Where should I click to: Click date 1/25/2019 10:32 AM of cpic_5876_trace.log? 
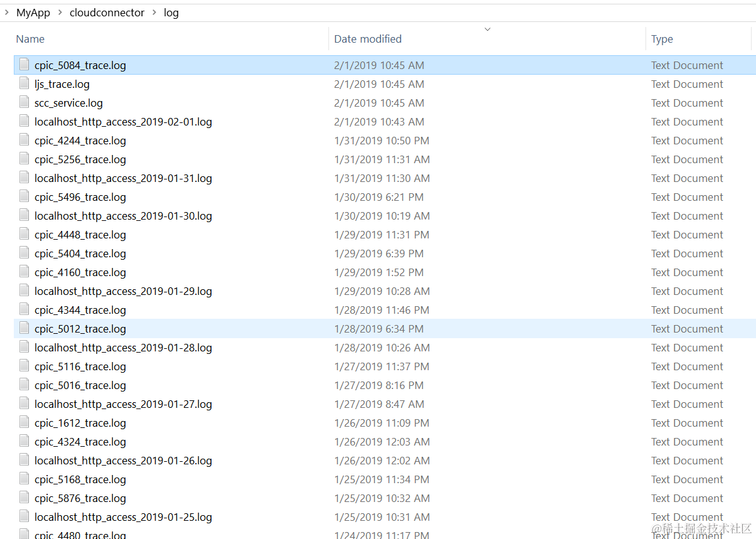point(382,498)
